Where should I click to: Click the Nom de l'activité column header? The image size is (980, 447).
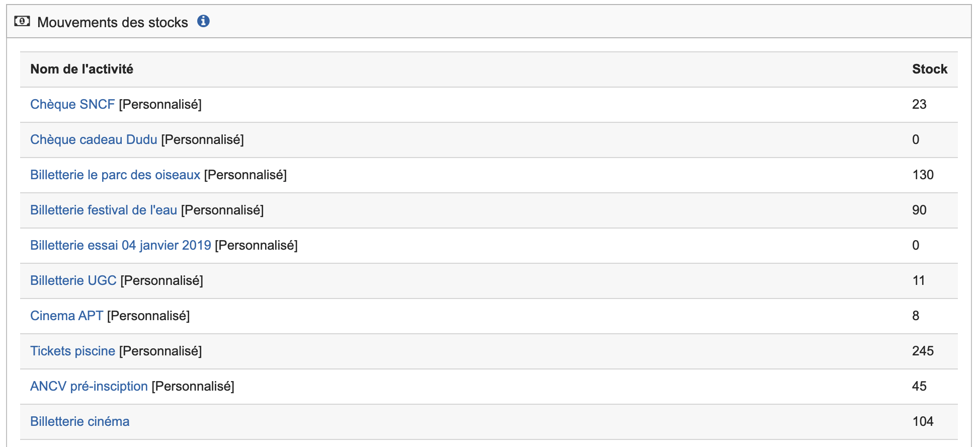(x=82, y=69)
